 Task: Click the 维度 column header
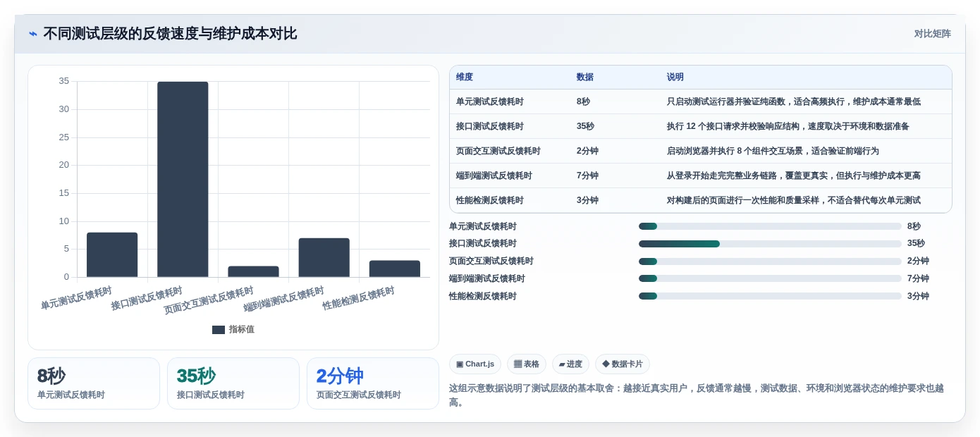coord(465,77)
